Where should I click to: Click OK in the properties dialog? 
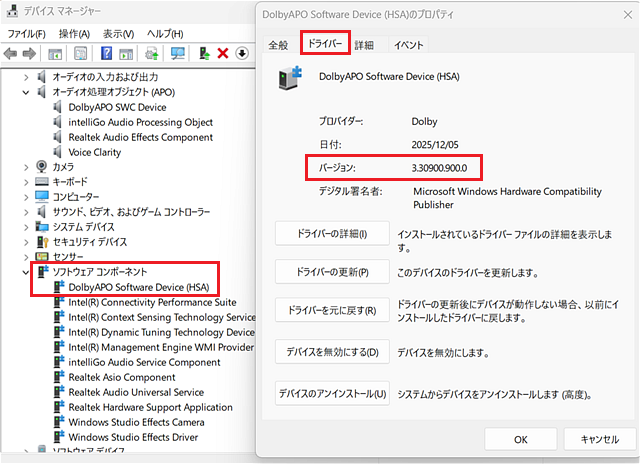click(520, 440)
